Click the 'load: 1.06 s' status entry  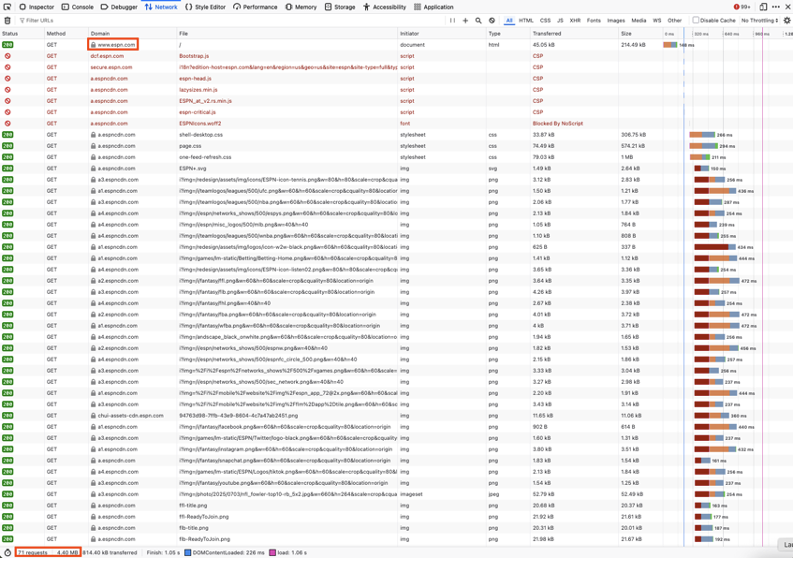[288, 552]
